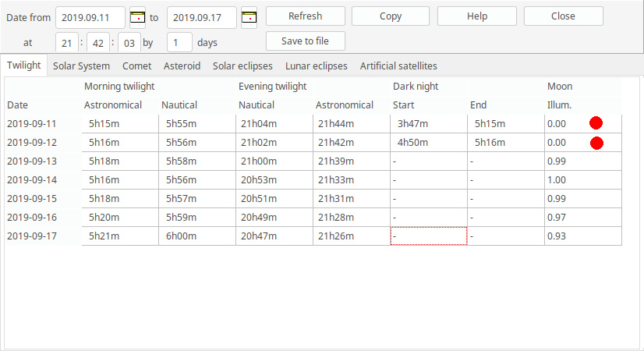This screenshot has width=644, height=351.
Task: Open the Lunar eclipses tab
Action: click(316, 66)
